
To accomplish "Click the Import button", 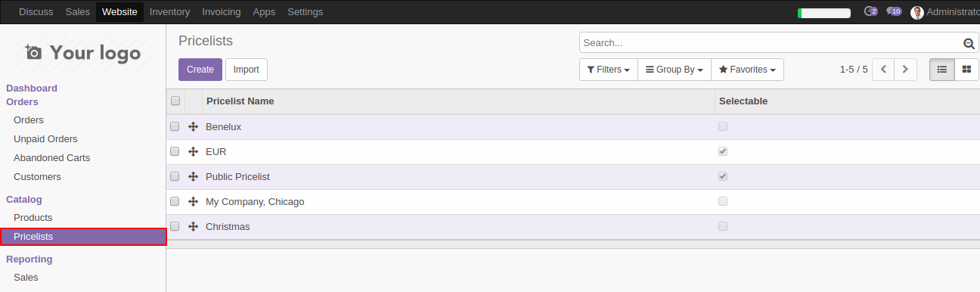I will (x=247, y=70).
